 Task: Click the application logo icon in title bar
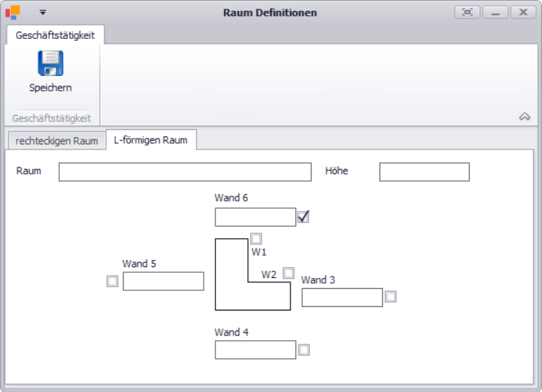pos(13,12)
